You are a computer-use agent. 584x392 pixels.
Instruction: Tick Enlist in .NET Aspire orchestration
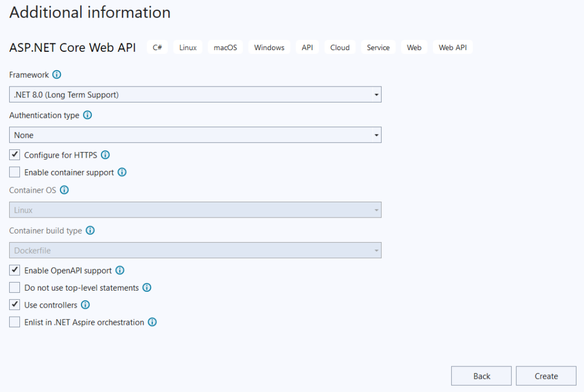click(15, 322)
